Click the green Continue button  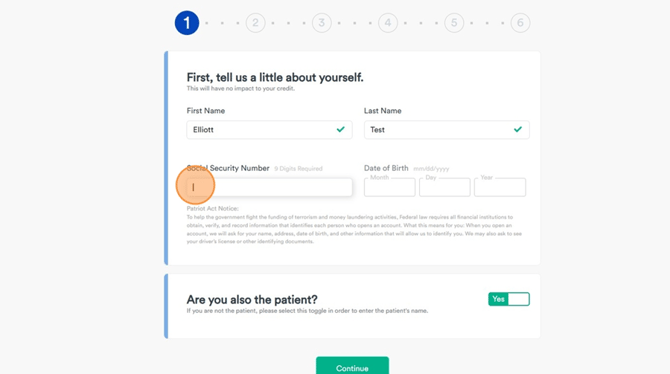pos(352,366)
